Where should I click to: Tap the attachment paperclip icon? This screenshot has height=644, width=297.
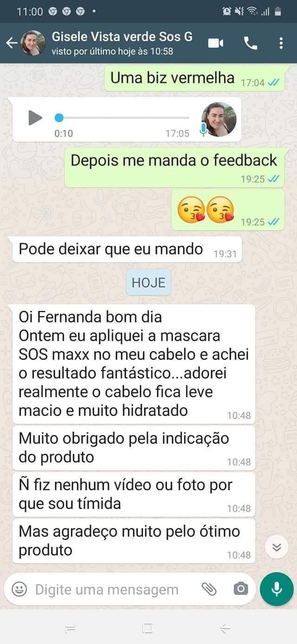[x=209, y=590]
